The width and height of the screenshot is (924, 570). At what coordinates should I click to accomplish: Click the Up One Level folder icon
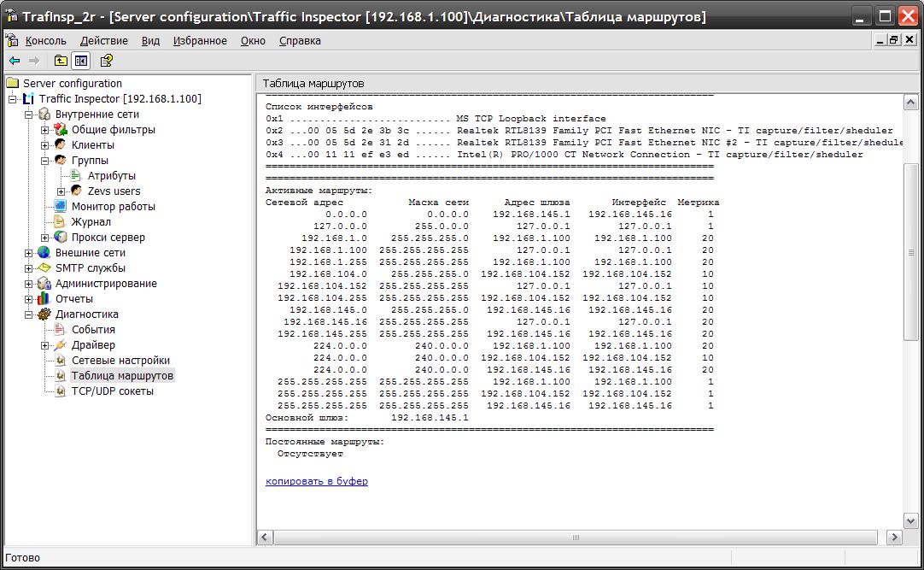coord(61,61)
